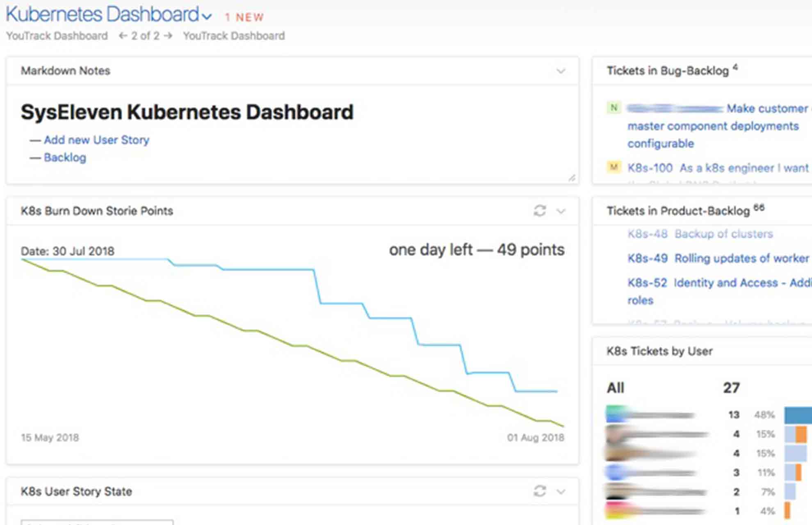
Task: Click the K8s Burn Down Storie Points title
Action: click(x=97, y=211)
